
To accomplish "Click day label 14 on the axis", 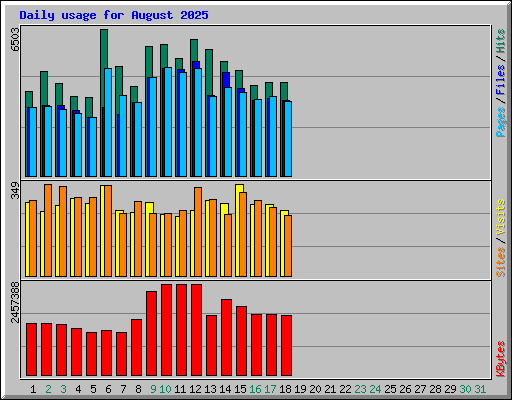I will coord(225,389).
